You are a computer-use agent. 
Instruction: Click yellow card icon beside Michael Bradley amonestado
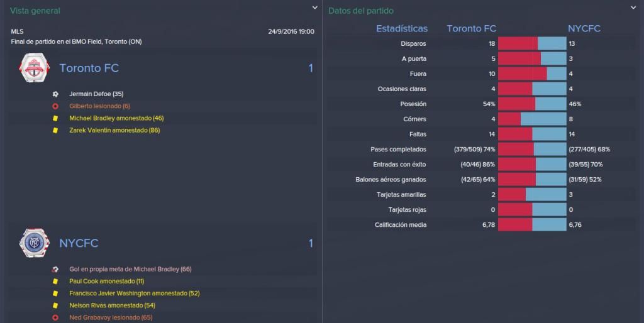tap(55, 118)
